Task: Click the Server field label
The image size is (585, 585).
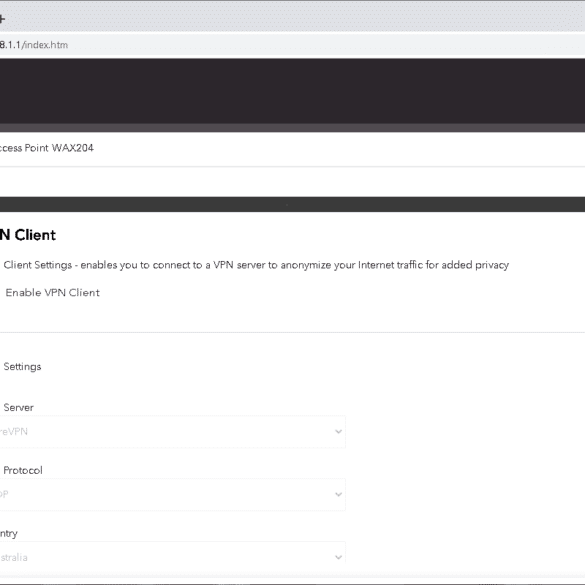Action: [18, 407]
